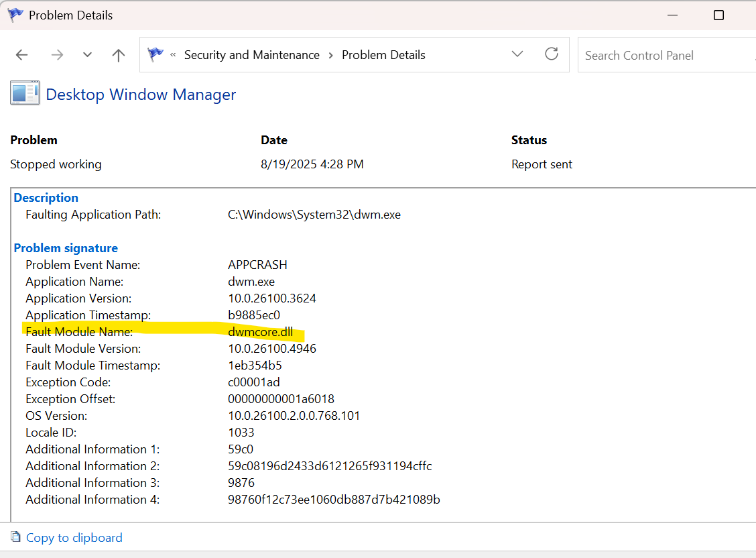Click fault module version 10.0.26100.4946
This screenshot has width=756, height=558.
tap(272, 349)
